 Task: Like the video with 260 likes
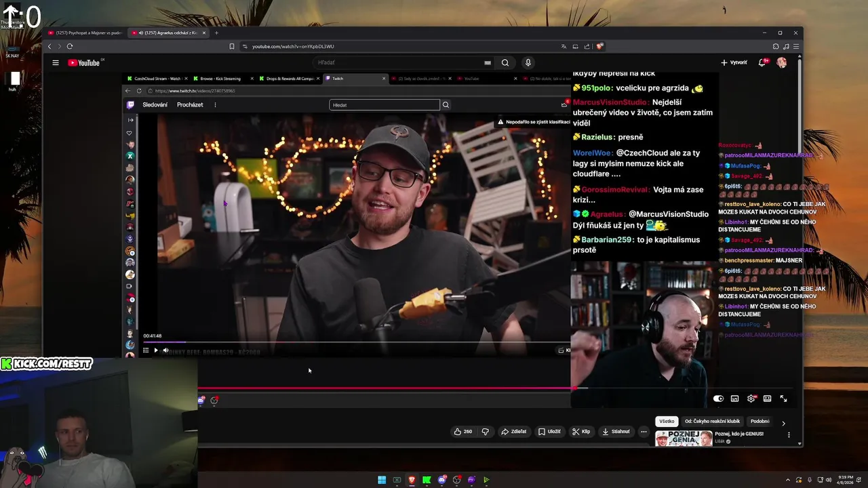tap(463, 431)
